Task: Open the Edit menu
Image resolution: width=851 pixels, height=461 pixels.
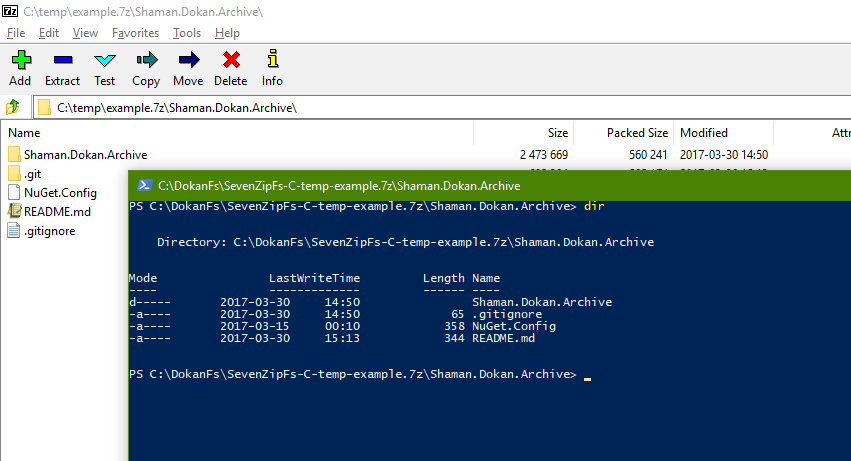Action: click(49, 33)
